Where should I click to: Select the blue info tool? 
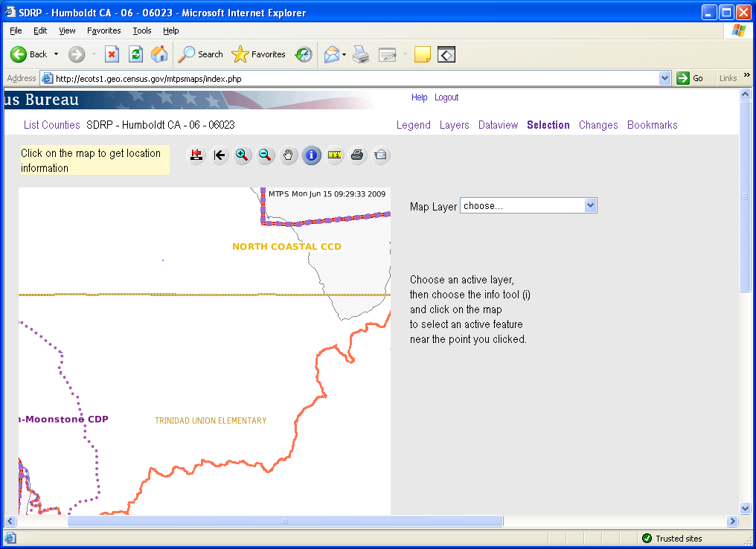coord(312,155)
